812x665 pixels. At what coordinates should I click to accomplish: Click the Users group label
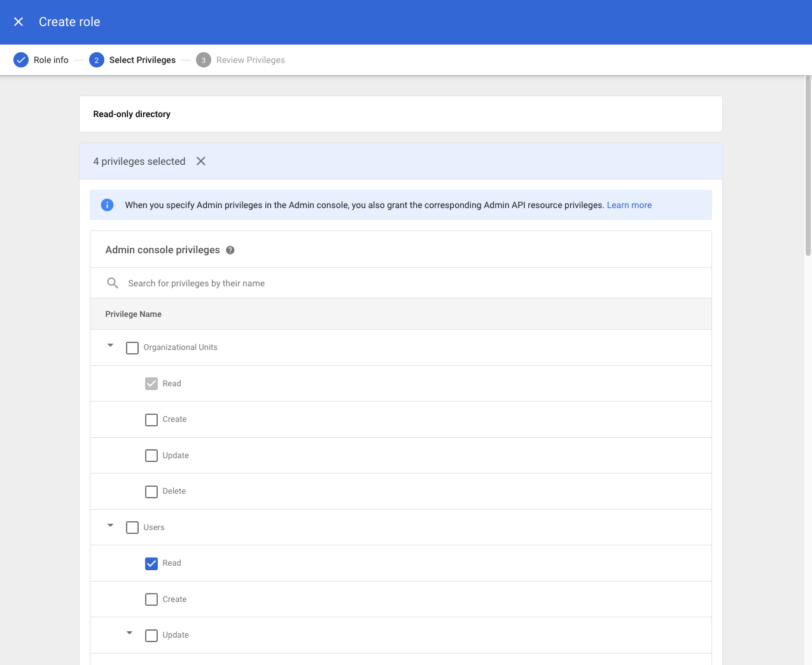[x=154, y=528]
